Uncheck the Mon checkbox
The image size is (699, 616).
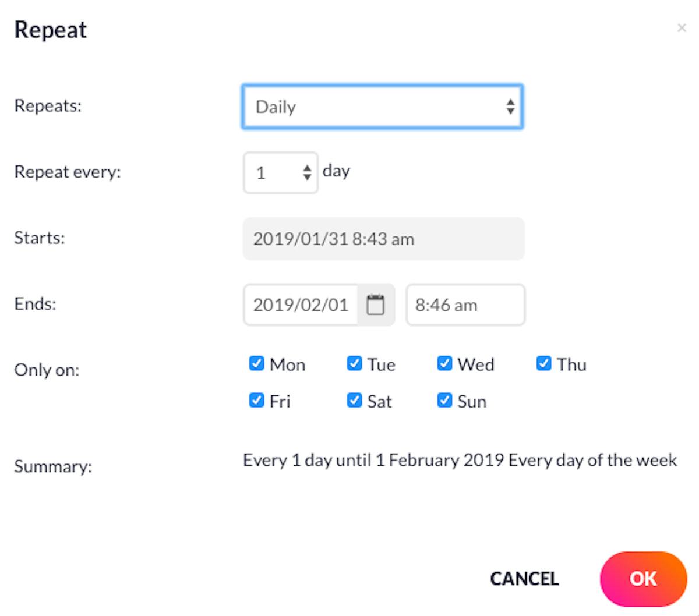pyautogui.click(x=256, y=363)
